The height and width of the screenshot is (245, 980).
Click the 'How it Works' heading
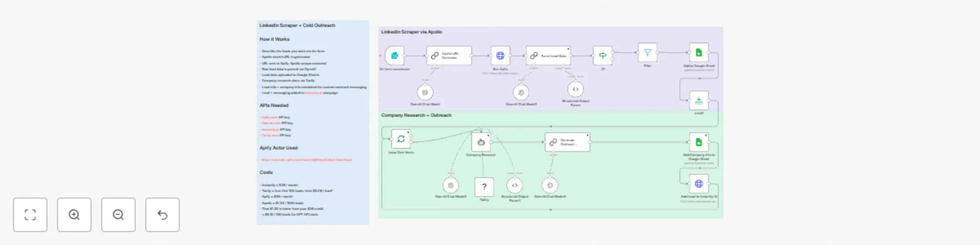274,39
